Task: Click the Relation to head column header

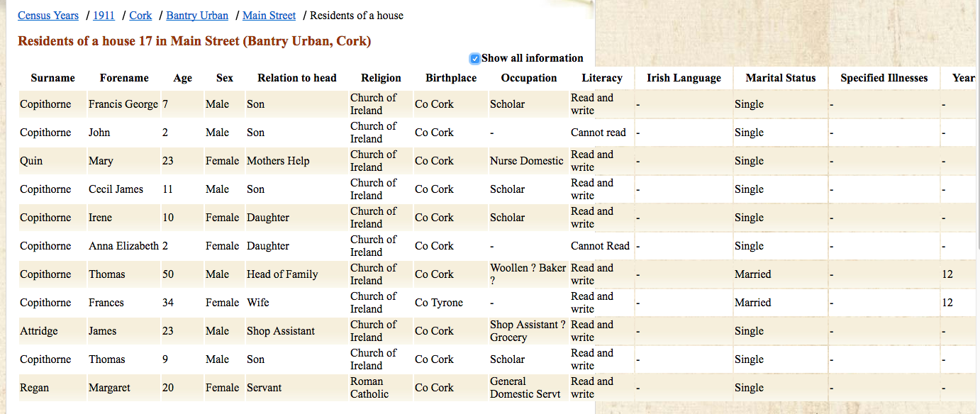Action: click(x=296, y=78)
